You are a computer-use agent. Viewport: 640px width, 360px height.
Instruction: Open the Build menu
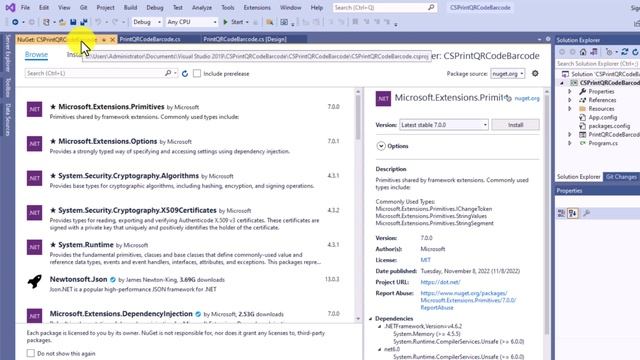[x=130, y=7]
